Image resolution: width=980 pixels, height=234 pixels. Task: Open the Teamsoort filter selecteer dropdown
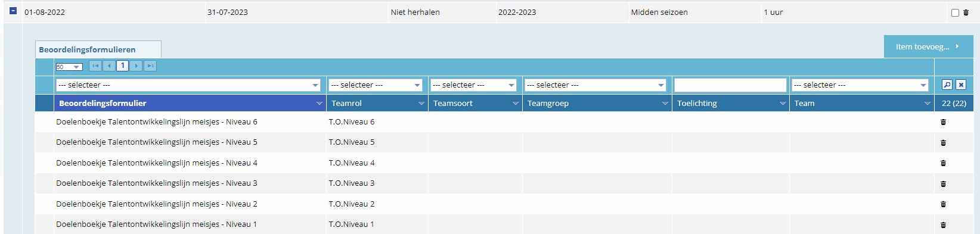[473, 85]
